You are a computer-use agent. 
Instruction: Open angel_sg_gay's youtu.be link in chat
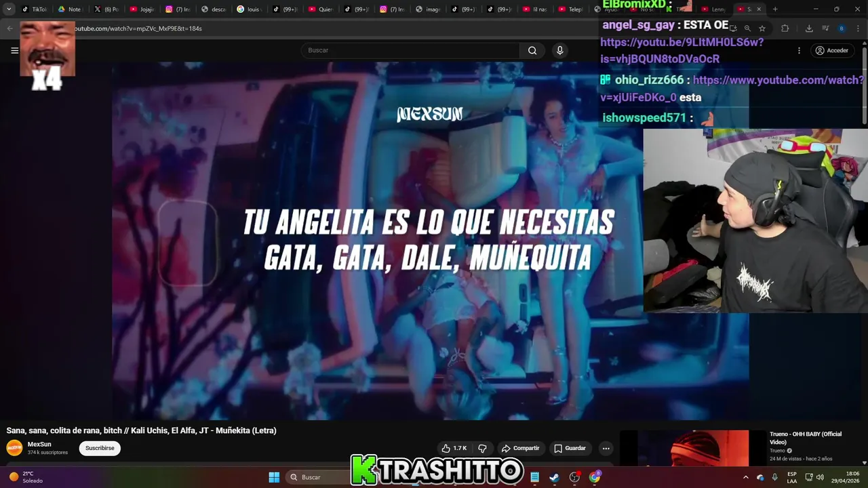(682, 50)
